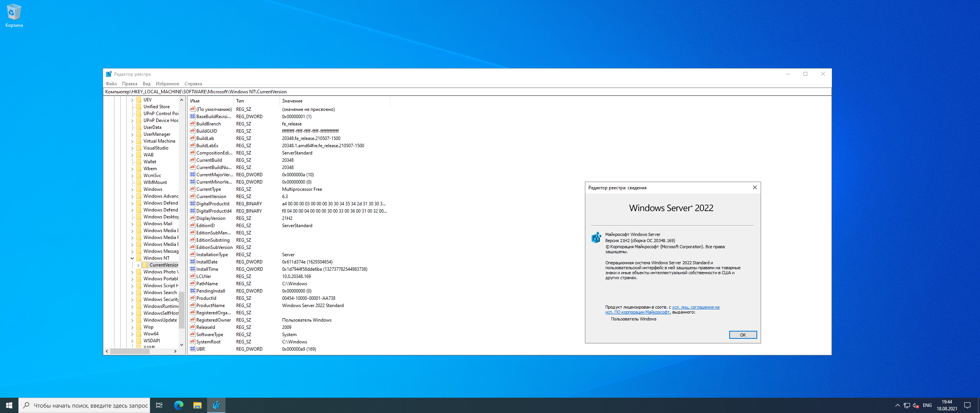Click the taskbar search box
This screenshot has height=413, width=980.
click(84, 405)
